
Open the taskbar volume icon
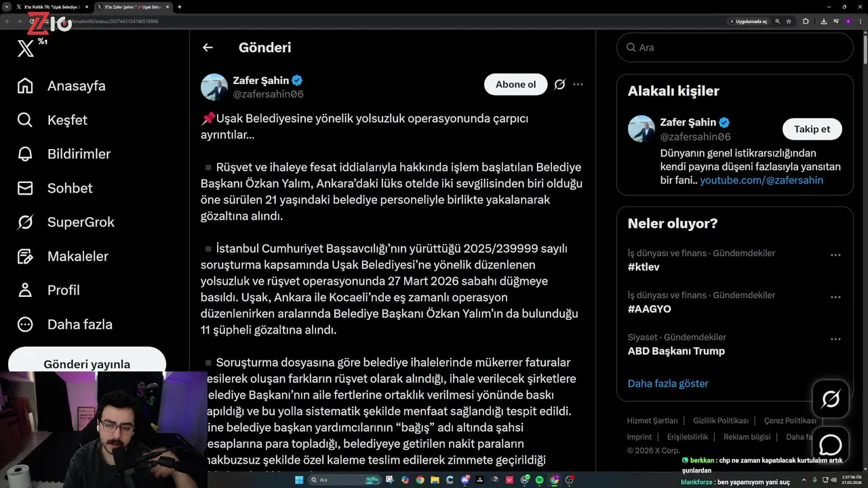coord(833,480)
